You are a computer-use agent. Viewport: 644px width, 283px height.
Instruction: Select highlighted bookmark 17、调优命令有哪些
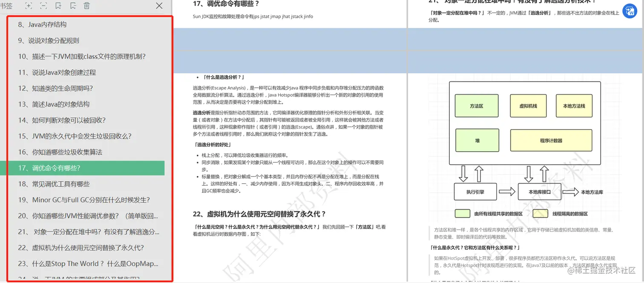click(82, 168)
